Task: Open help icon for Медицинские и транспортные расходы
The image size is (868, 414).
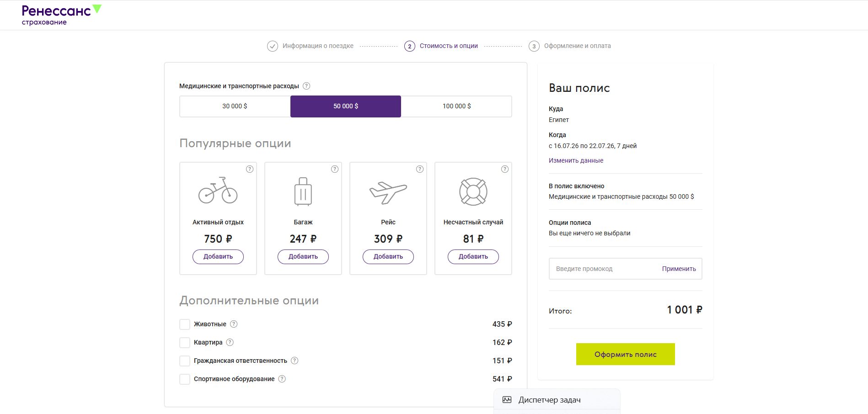Action: pos(306,86)
